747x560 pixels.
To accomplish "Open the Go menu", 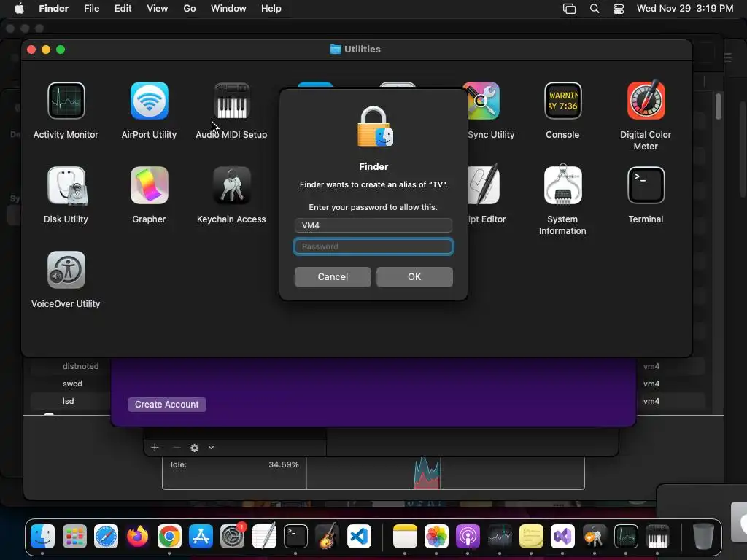I will tap(190, 9).
